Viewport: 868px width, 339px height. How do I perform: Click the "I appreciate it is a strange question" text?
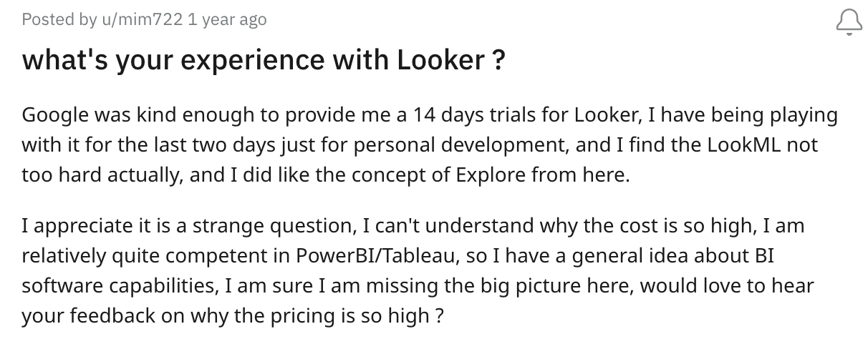181,226
